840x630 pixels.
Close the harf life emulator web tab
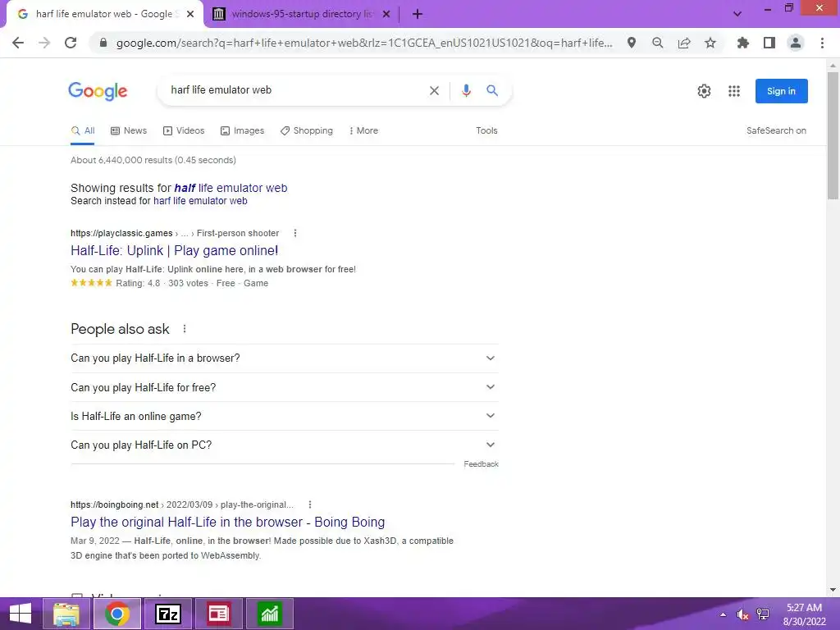(190, 14)
